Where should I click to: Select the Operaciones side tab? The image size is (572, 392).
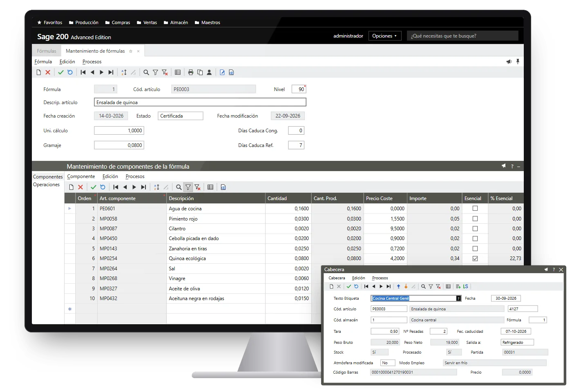(47, 185)
